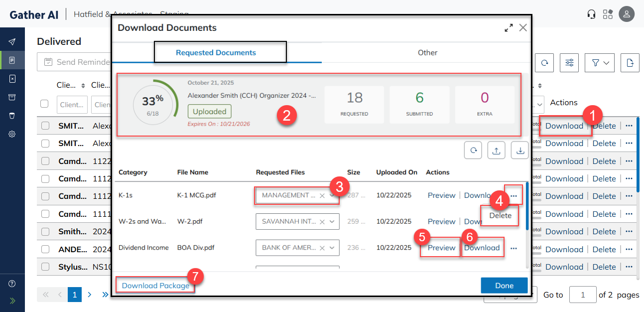
Task: Open BANK OF AMER requested files dropdown
Action: coord(332,248)
